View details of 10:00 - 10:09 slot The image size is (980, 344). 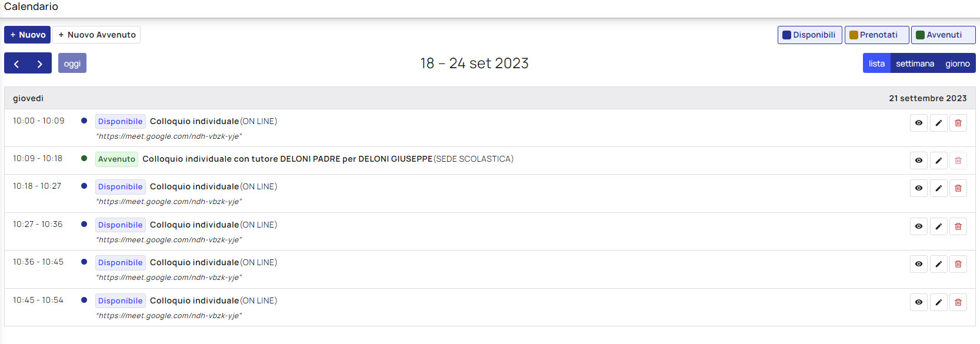(x=918, y=123)
